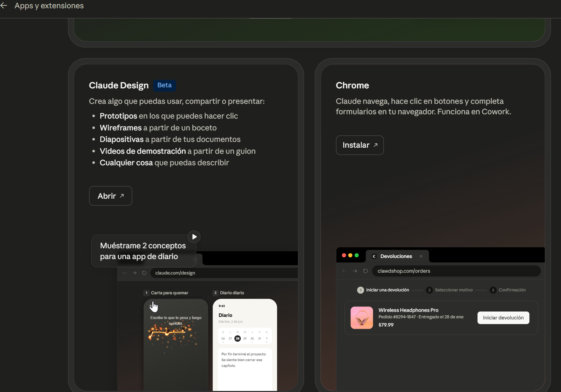The image size is (561, 392).
Task: Click the Chrome card heading
Action: (x=352, y=86)
